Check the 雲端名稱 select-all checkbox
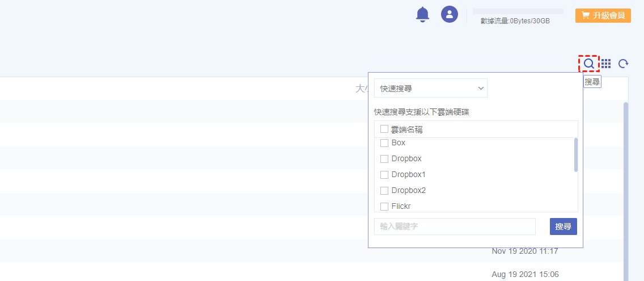 click(x=384, y=129)
